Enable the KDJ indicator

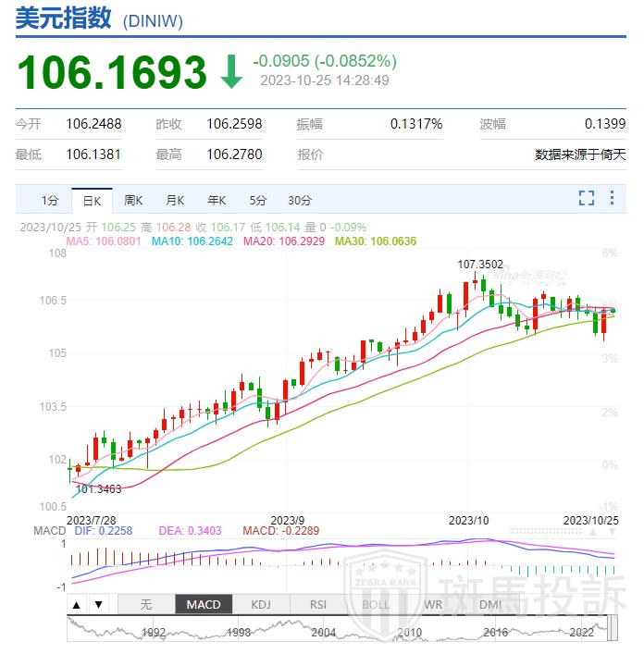[x=261, y=605]
